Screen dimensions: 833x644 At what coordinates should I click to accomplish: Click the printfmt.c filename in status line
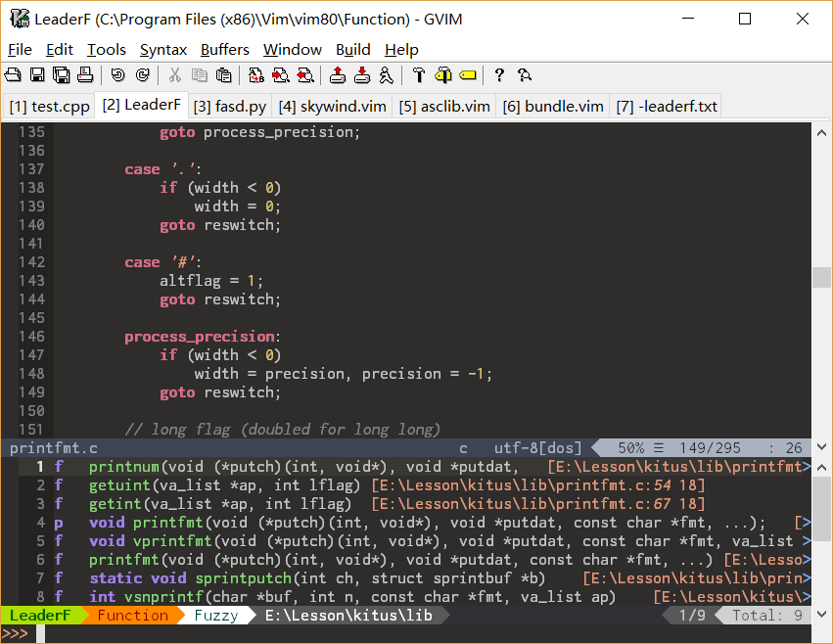tap(54, 448)
